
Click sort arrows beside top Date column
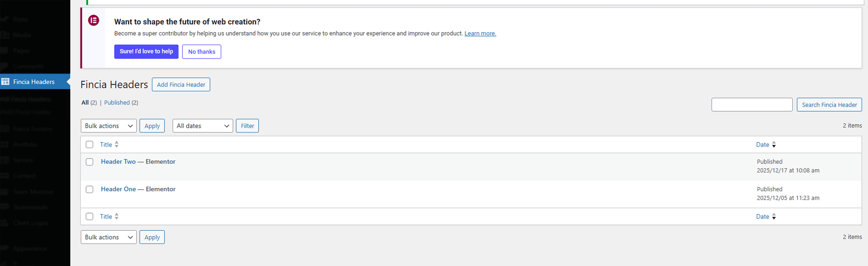pos(774,144)
